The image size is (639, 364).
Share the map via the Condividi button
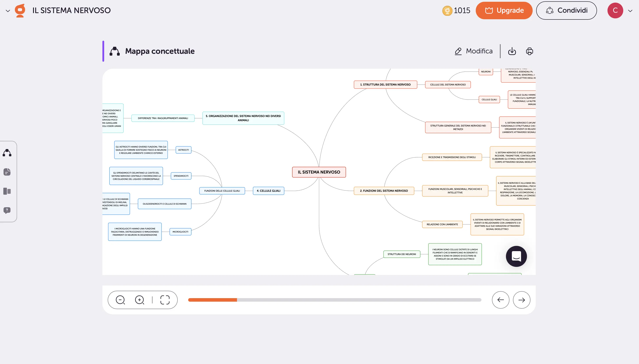point(566,10)
